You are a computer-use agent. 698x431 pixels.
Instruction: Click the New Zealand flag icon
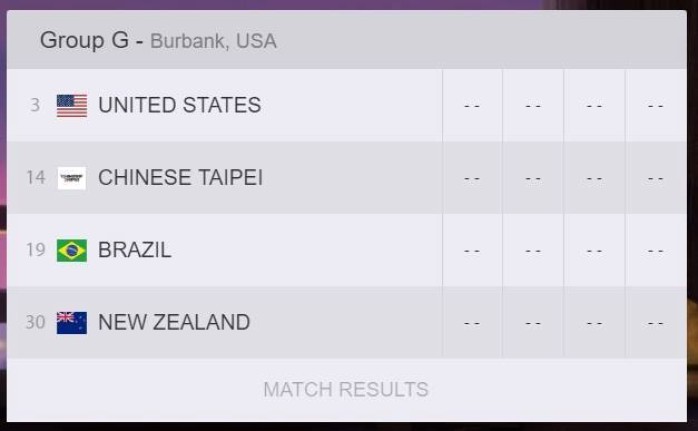[x=72, y=322]
